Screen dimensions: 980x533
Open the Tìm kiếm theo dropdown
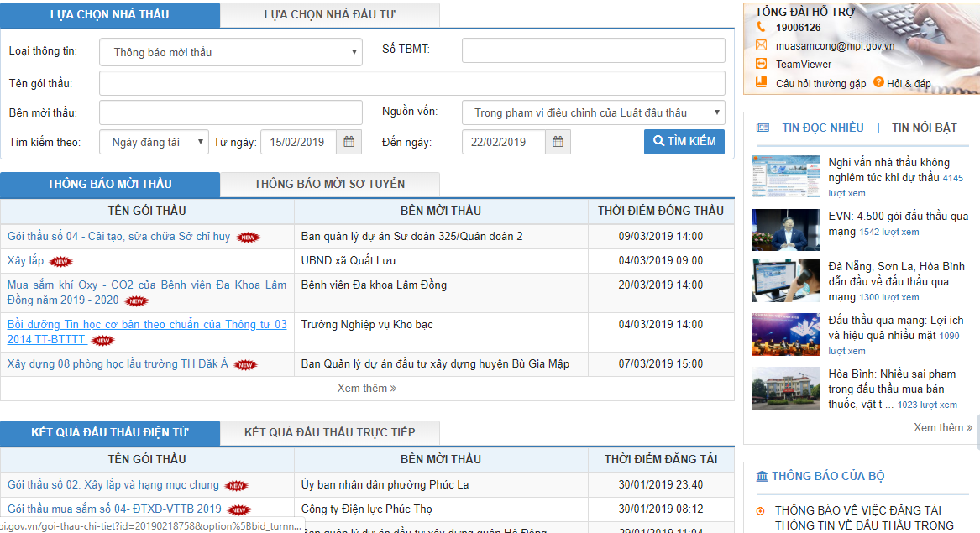click(x=154, y=142)
